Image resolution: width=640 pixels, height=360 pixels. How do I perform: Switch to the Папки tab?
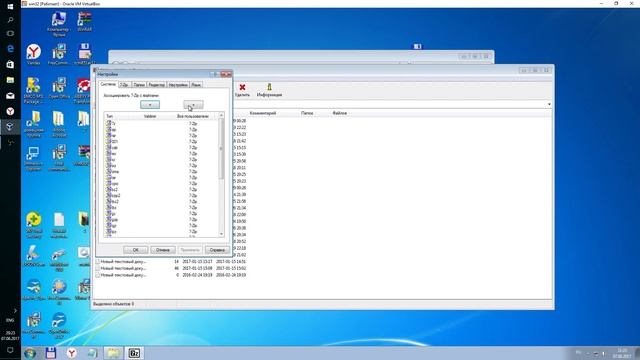pos(139,85)
